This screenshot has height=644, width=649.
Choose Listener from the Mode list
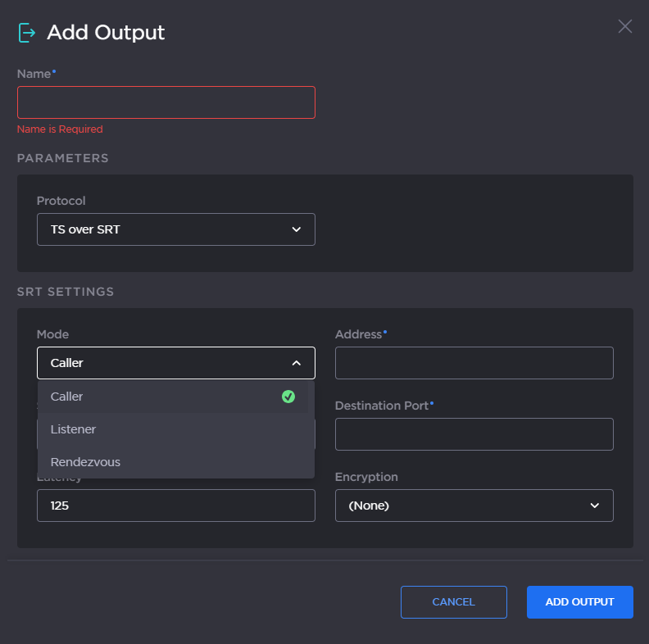tap(74, 429)
